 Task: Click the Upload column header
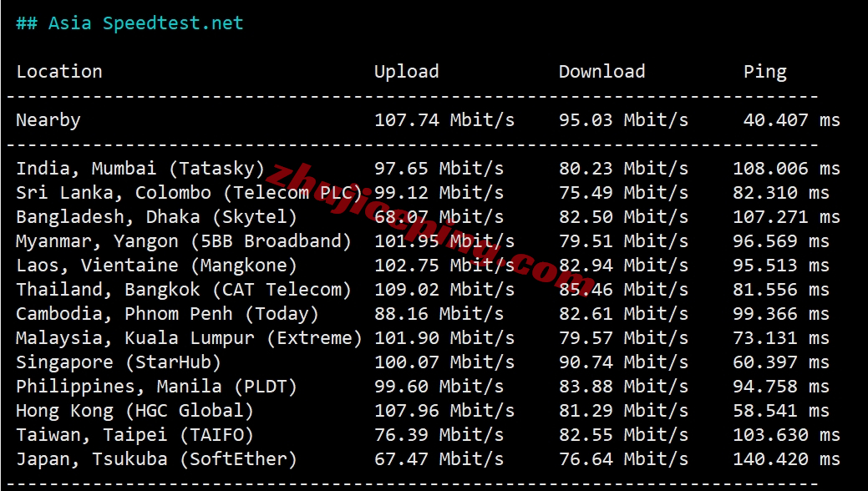(406, 72)
